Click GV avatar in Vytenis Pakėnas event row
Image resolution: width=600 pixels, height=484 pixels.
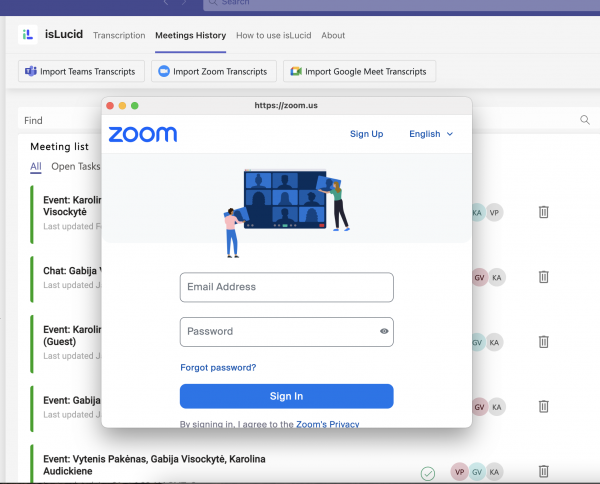coord(477,472)
